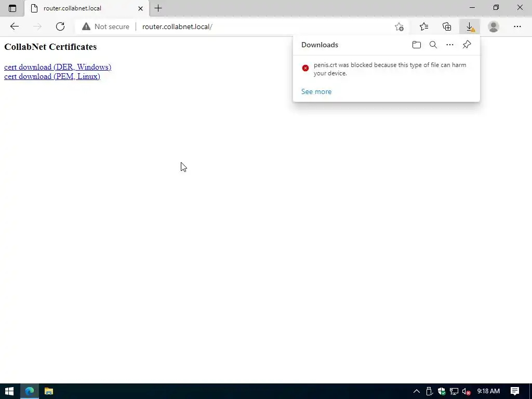Open more options in Downloads panel

pyautogui.click(x=450, y=45)
